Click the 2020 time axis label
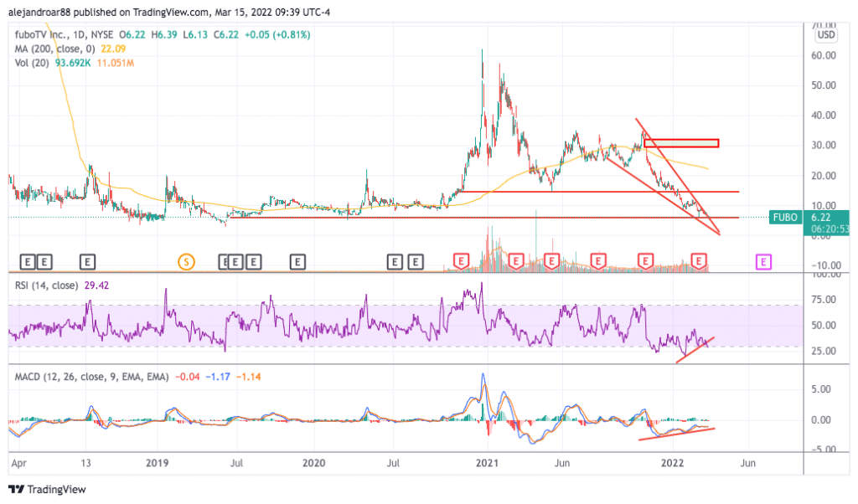Image resolution: width=858 pixels, height=504 pixels. point(314,463)
